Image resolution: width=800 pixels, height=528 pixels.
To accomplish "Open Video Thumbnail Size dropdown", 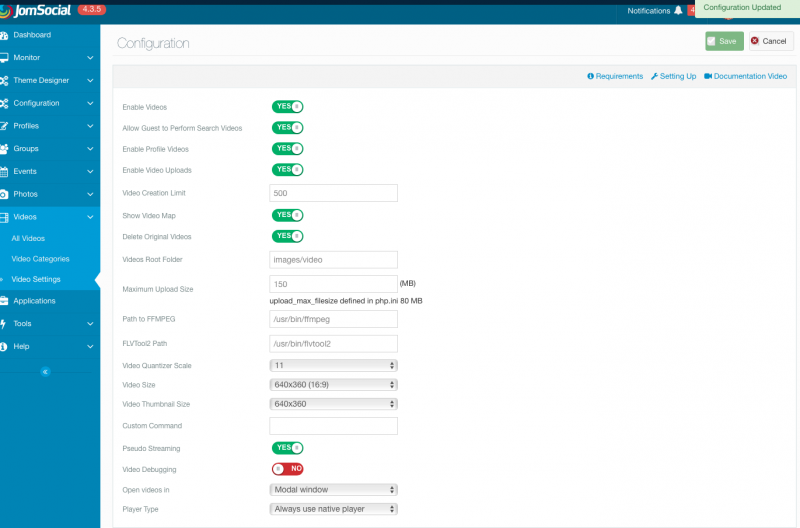I will pos(333,404).
